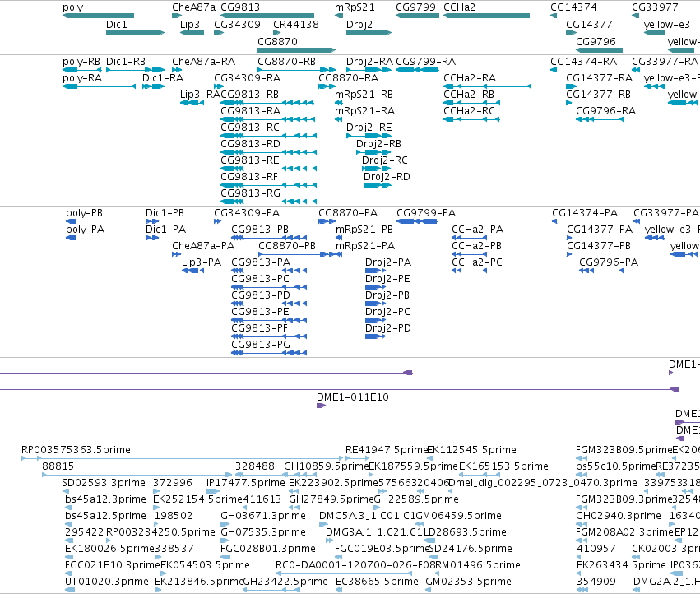700x594 pixels.
Task: Click the RC0-DA0001-120700-026-F08 EST label
Action: pyautogui.click(x=355, y=565)
